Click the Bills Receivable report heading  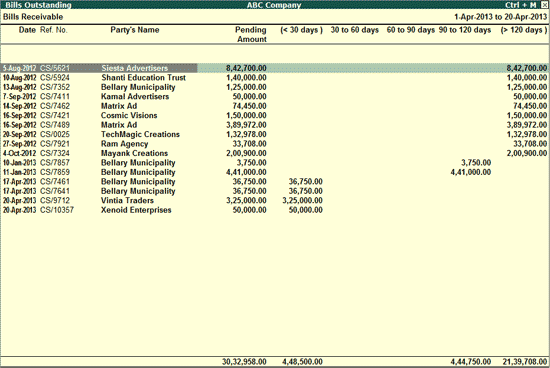(x=33, y=17)
